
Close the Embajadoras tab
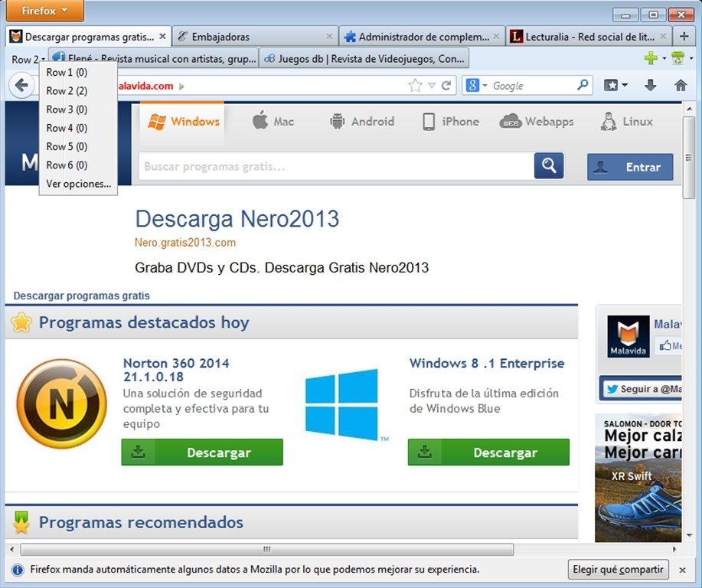329,36
